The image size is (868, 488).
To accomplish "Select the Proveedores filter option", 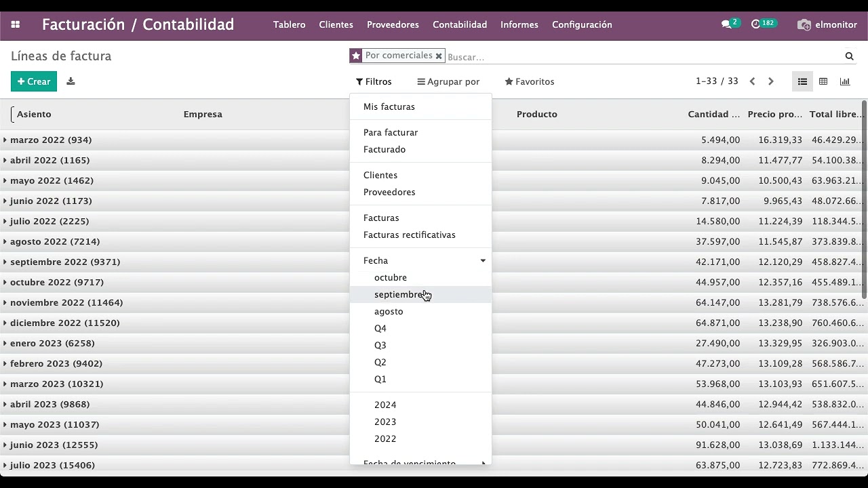I will pyautogui.click(x=420, y=192).
